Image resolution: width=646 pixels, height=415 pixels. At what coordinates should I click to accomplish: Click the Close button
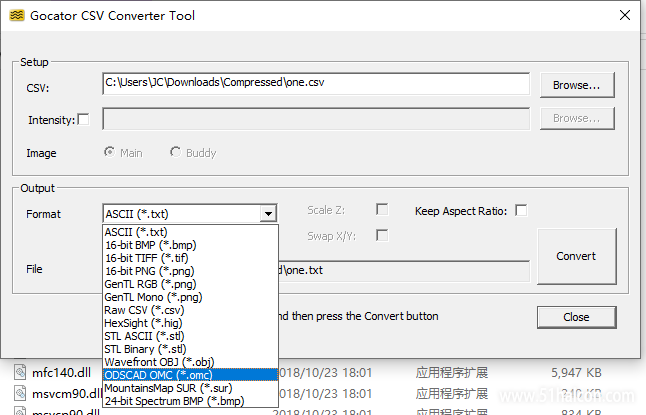click(x=576, y=317)
